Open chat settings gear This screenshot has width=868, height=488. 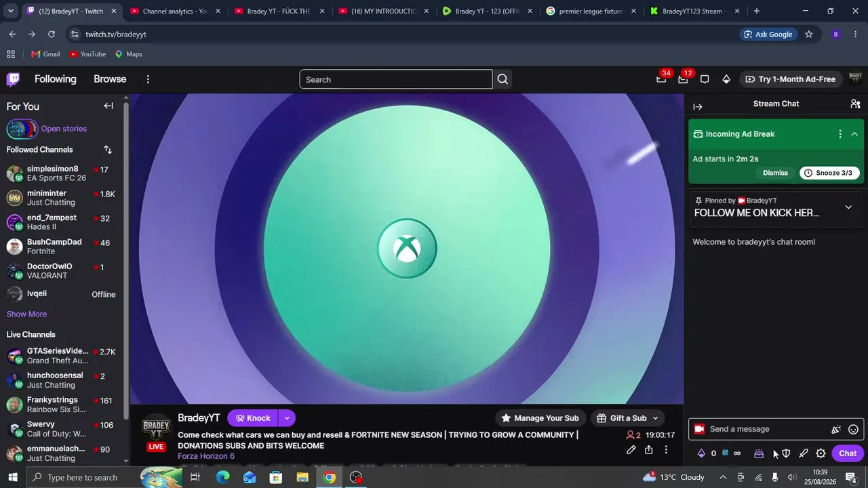click(x=821, y=453)
